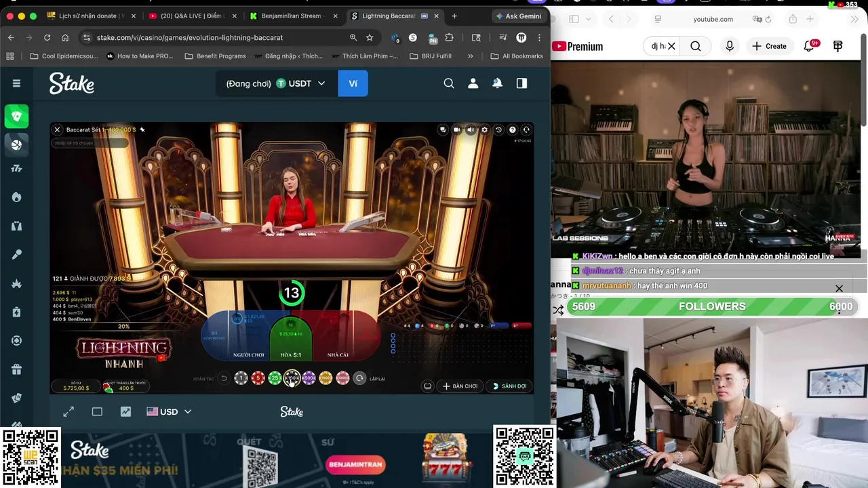Select the green 25 chip

tap(275, 378)
